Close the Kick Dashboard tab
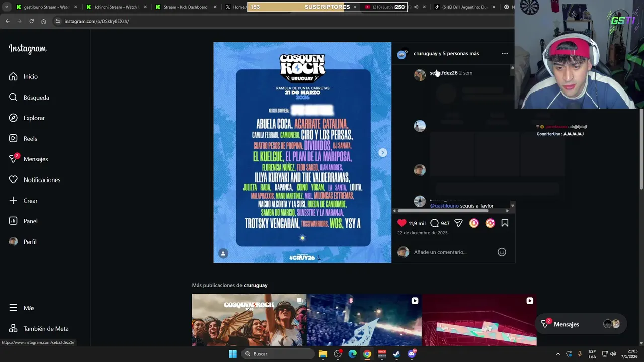644x362 pixels. tap(215, 7)
